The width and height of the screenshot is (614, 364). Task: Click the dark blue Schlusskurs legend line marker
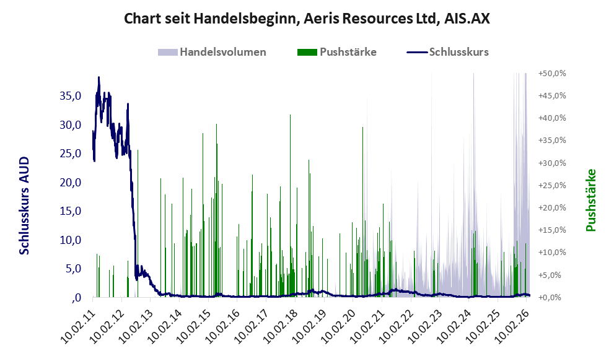(x=417, y=52)
